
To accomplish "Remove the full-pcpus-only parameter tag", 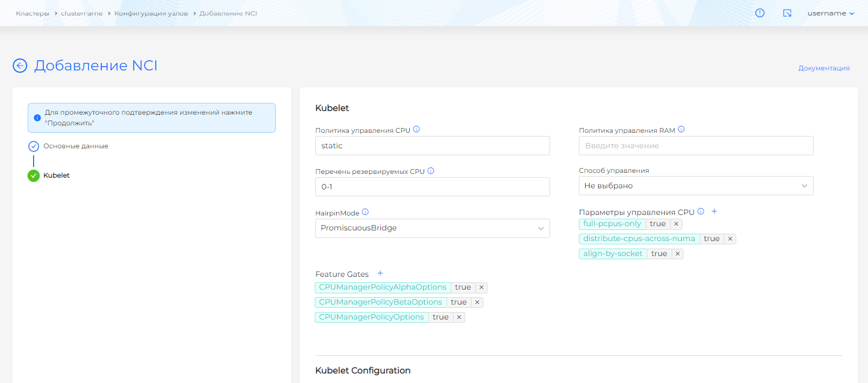I will [676, 224].
